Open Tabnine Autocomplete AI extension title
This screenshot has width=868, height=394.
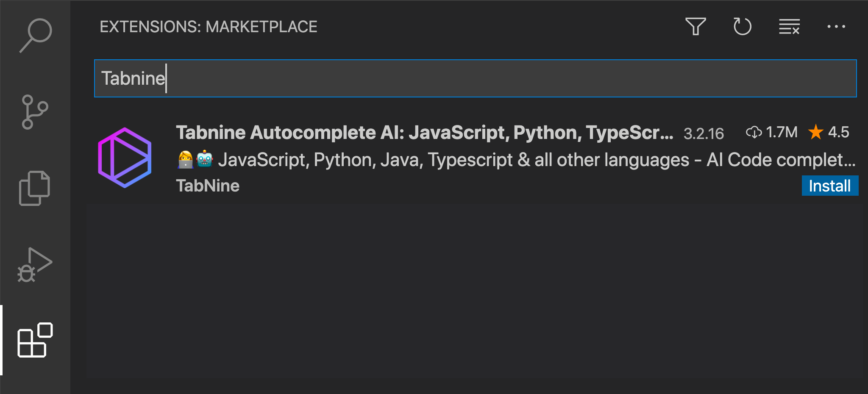click(424, 133)
